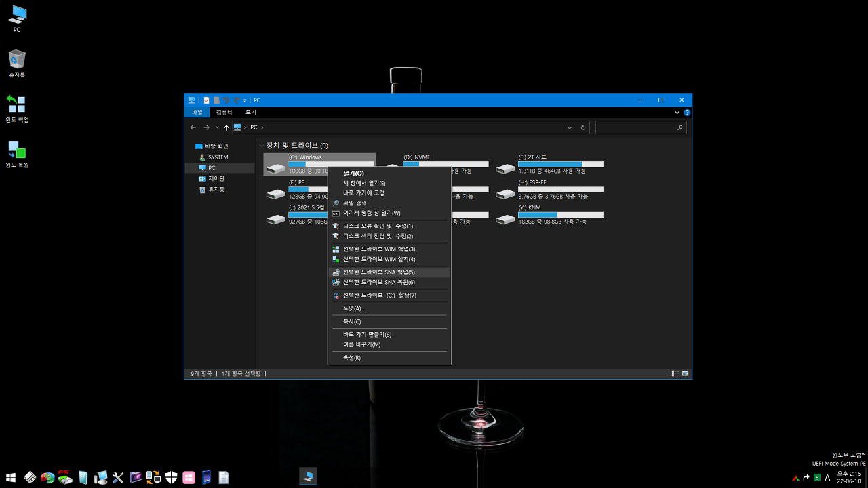Open the quick access toolbar customize dropdown
The width and height of the screenshot is (868, 488).
coord(245,100)
